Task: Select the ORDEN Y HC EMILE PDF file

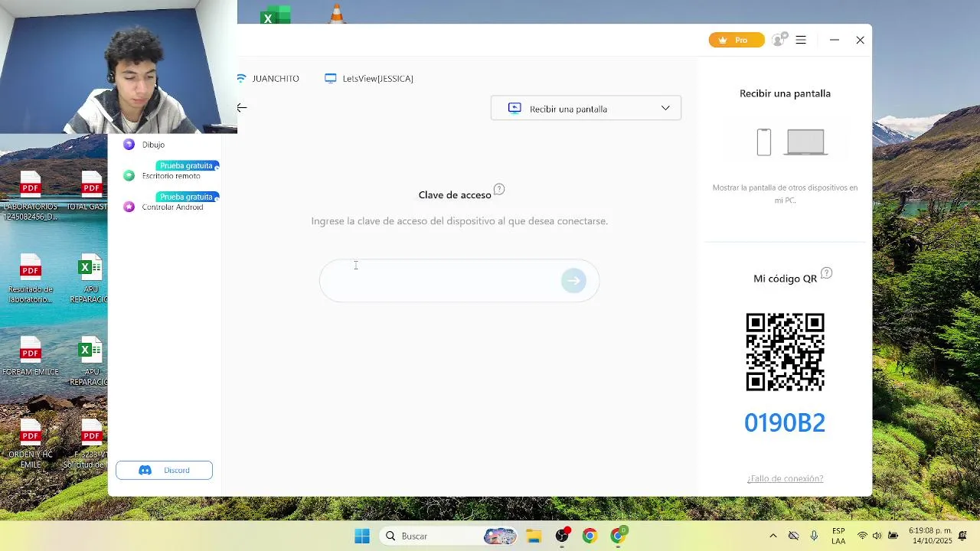Action: 31,444
